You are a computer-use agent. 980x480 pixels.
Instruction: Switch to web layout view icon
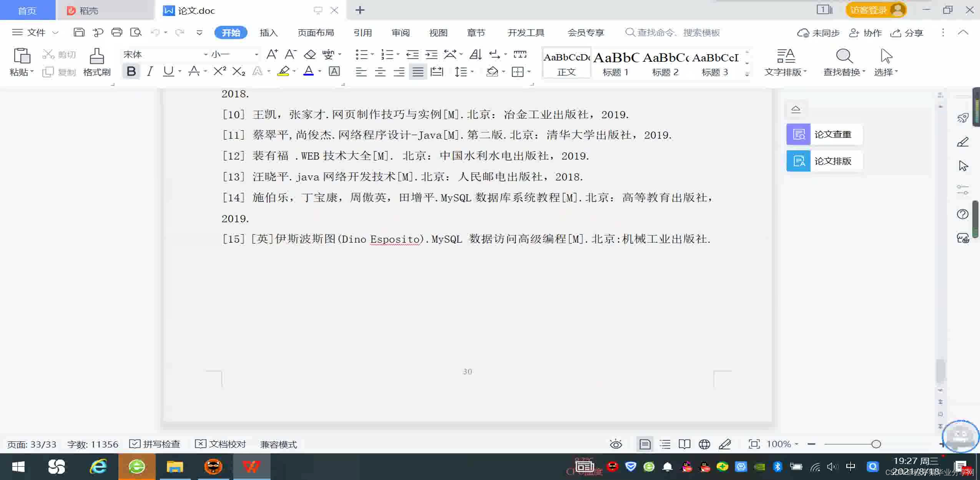pyautogui.click(x=704, y=444)
